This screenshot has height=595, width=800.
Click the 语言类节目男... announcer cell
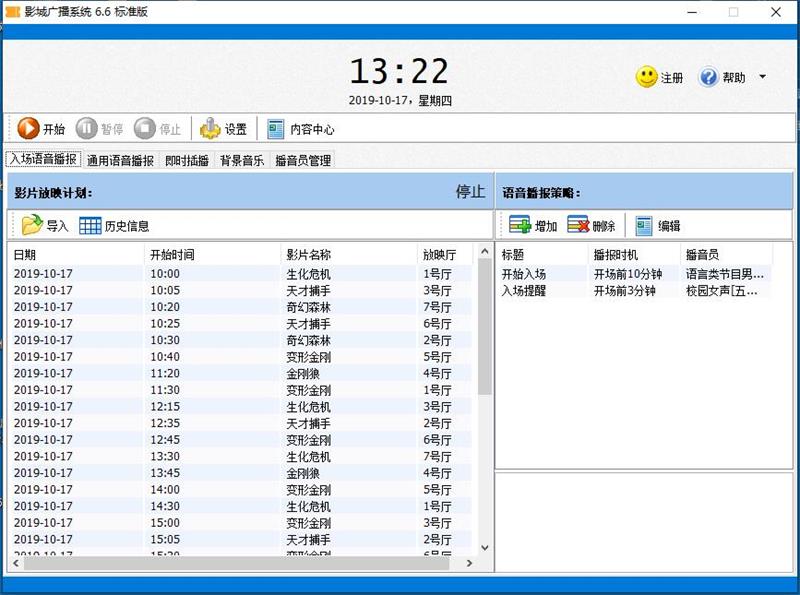coord(725,274)
